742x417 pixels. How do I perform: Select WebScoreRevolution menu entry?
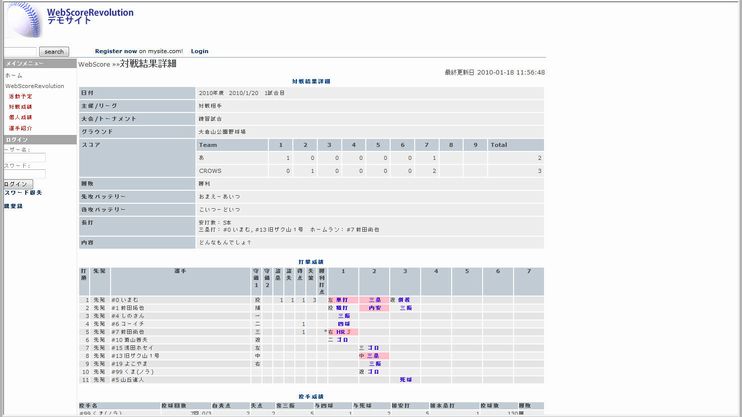34,86
